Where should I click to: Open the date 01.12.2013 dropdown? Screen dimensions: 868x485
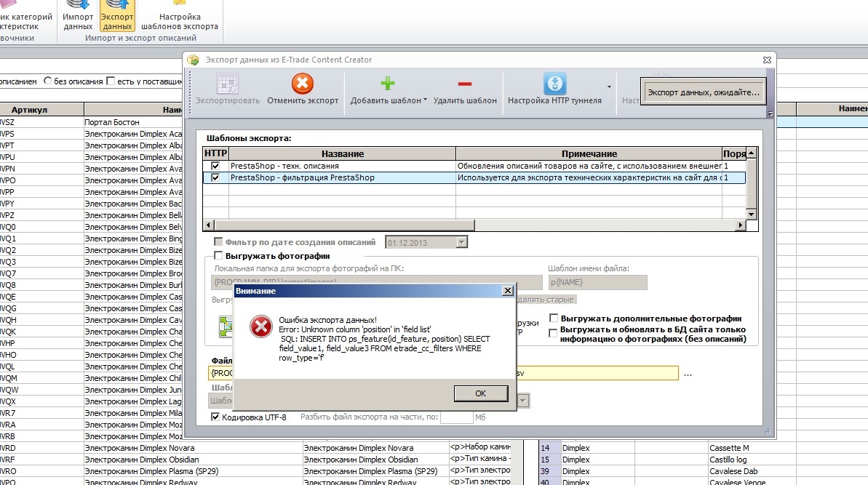tap(461, 242)
